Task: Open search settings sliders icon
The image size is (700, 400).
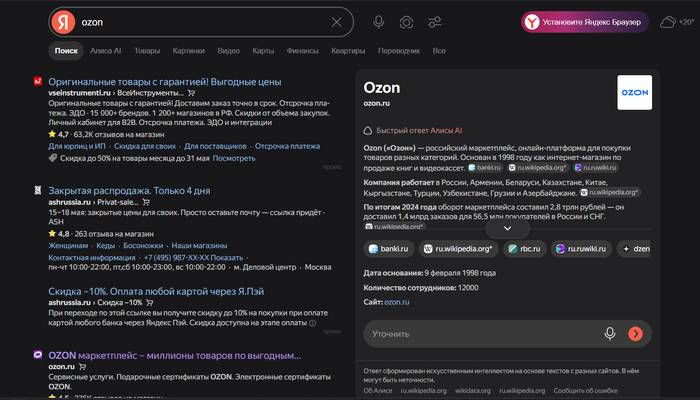Action: [x=434, y=22]
